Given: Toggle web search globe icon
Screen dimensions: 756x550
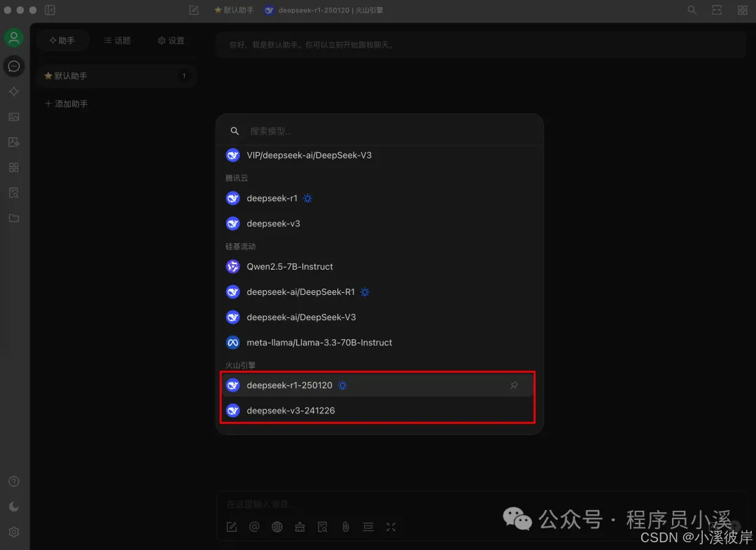Looking at the screenshot, I should tap(277, 527).
